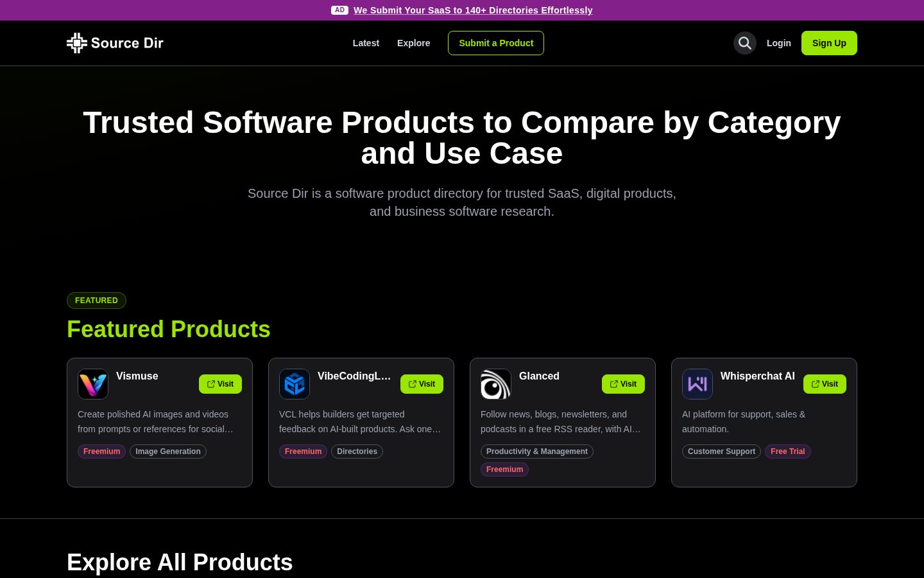Image resolution: width=924 pixels, height=578 pixels.
Task: Open the SaaS directories ad link
Action: [x=473, y=10]
